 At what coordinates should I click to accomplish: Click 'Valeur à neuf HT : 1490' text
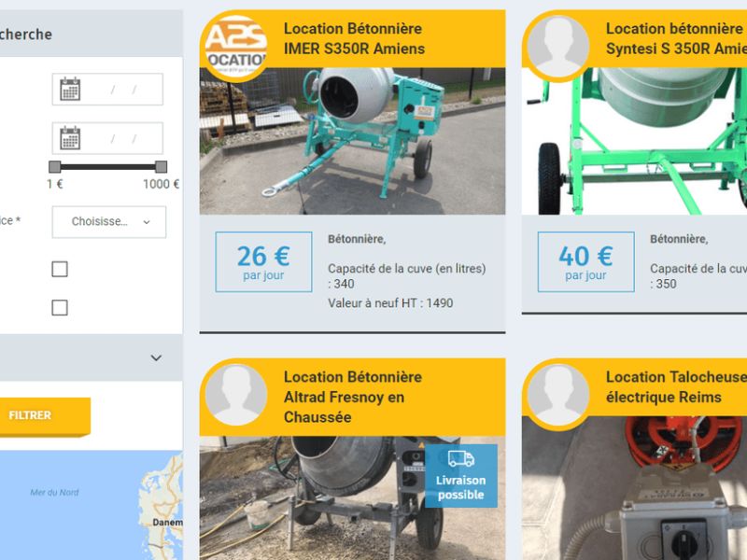(390, 302)
